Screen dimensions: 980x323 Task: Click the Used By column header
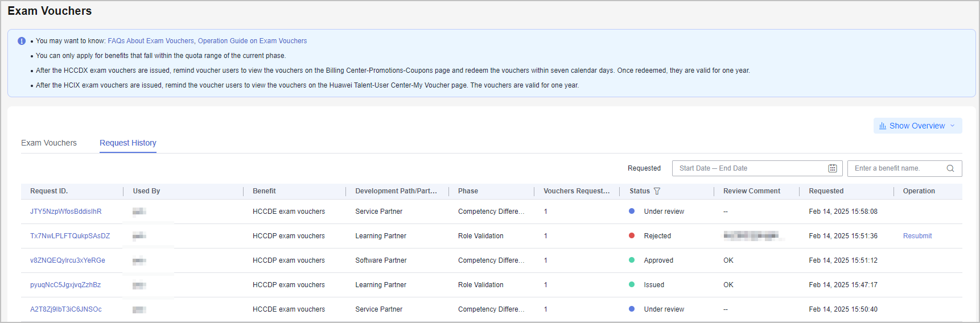(146, 191)
